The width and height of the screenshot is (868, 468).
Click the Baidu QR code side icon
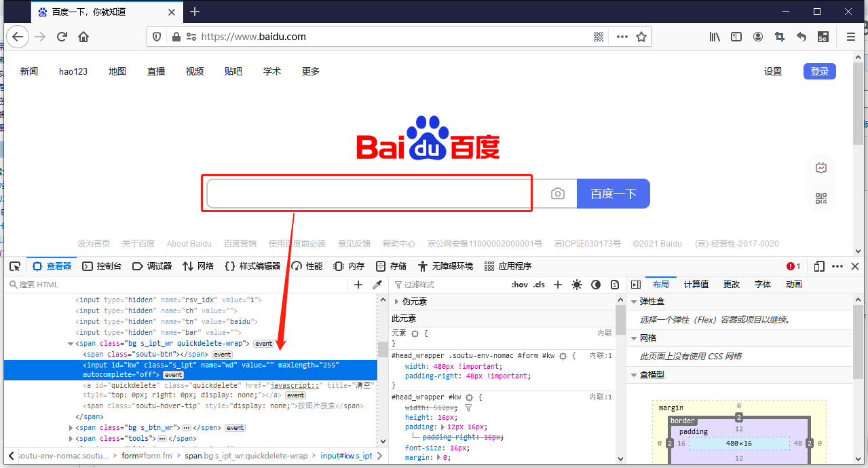click(x=821, y=198)
